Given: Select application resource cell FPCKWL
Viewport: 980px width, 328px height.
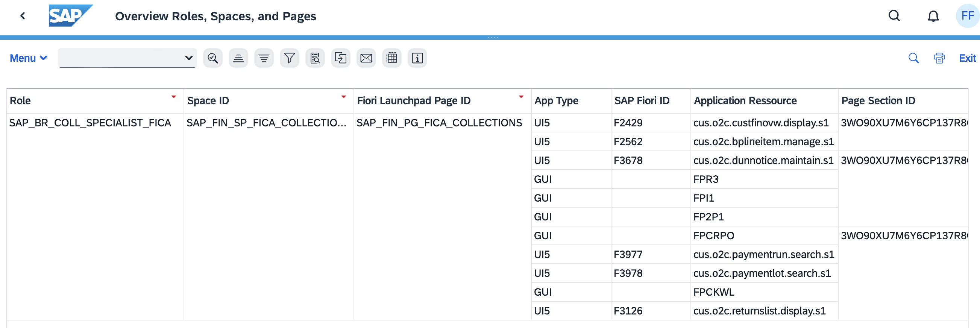Looking at the screenshot, I should [764, 292].
